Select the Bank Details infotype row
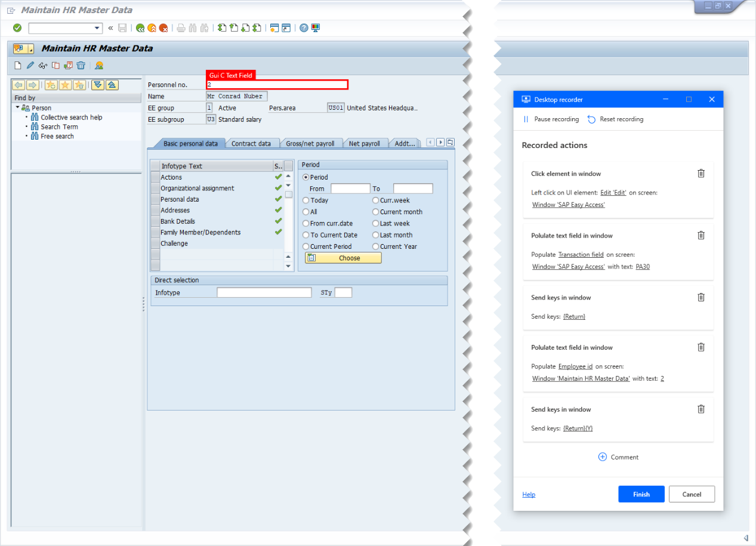The image size is (756, 546). tap(217, 221)
